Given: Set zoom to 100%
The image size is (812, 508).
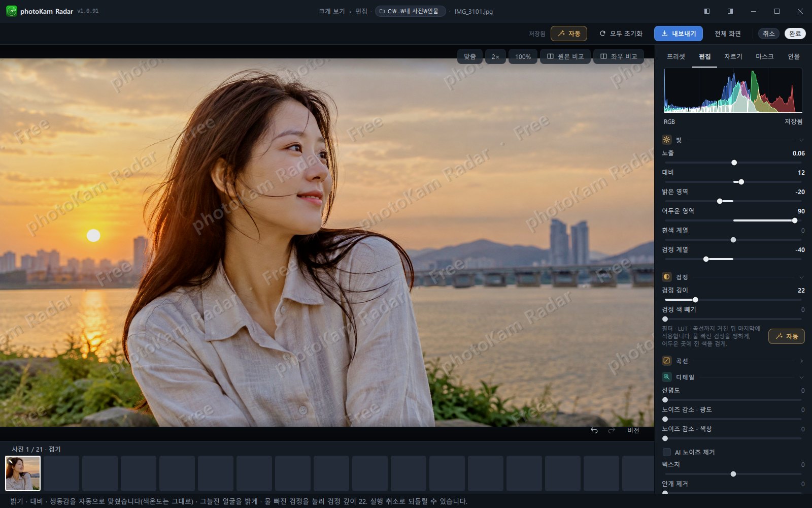Looking at the screenshot, I should (523, 56).
